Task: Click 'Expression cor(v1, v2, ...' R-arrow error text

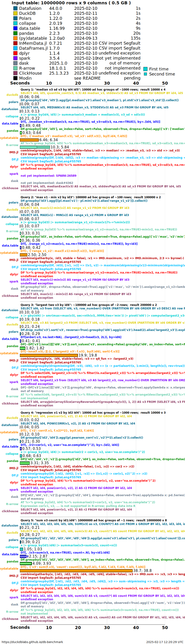Action: [78, 506]
